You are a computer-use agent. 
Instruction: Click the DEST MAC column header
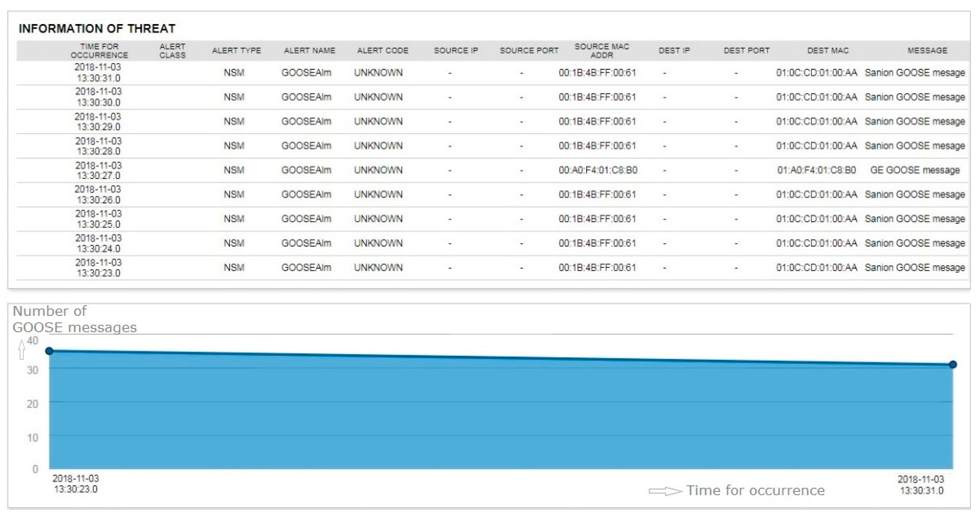point(828,51)
